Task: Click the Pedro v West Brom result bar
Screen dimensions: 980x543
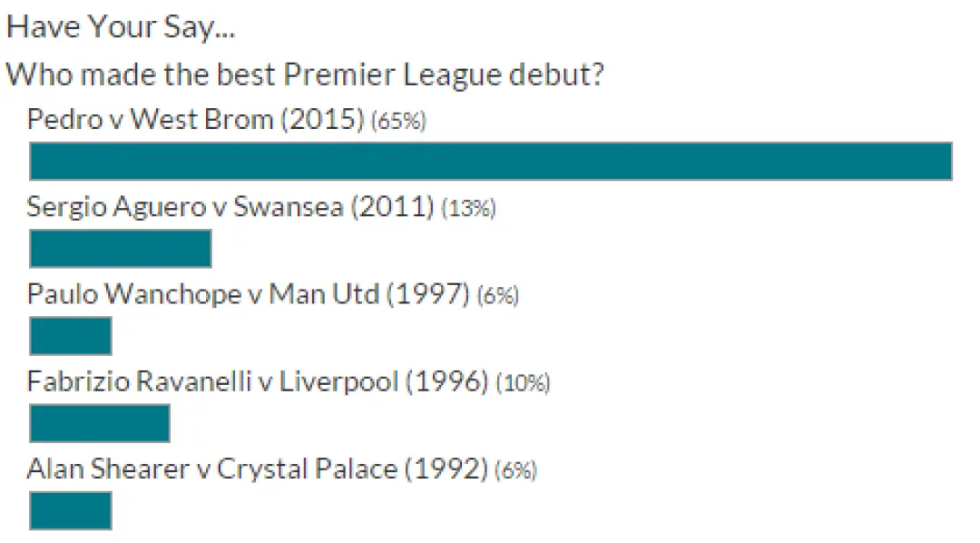Action: pos(491,162)
